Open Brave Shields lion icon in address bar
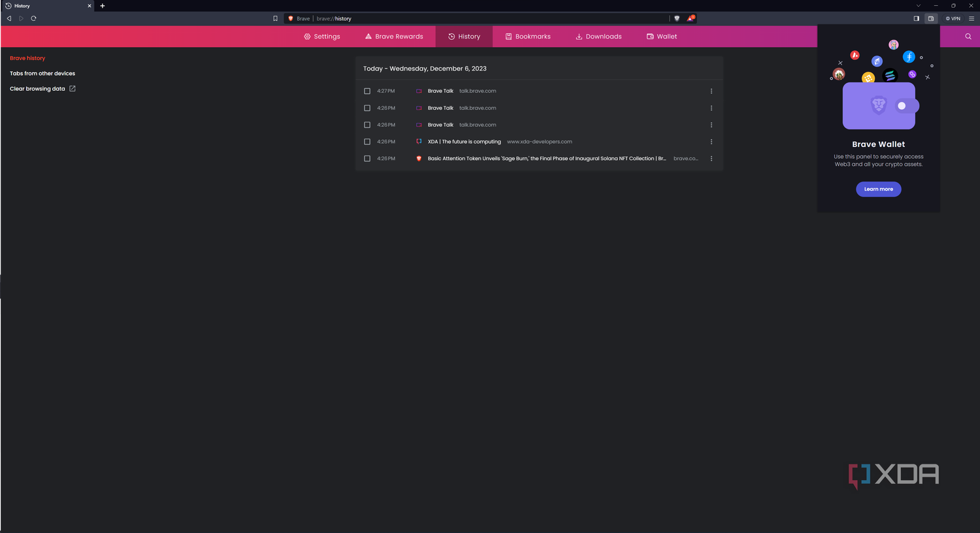 [x=677, y=18]
